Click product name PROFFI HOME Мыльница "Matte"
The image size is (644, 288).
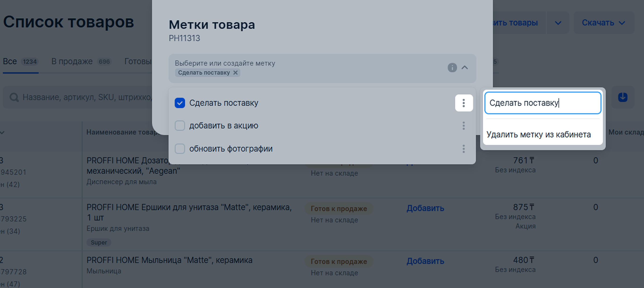169,260
